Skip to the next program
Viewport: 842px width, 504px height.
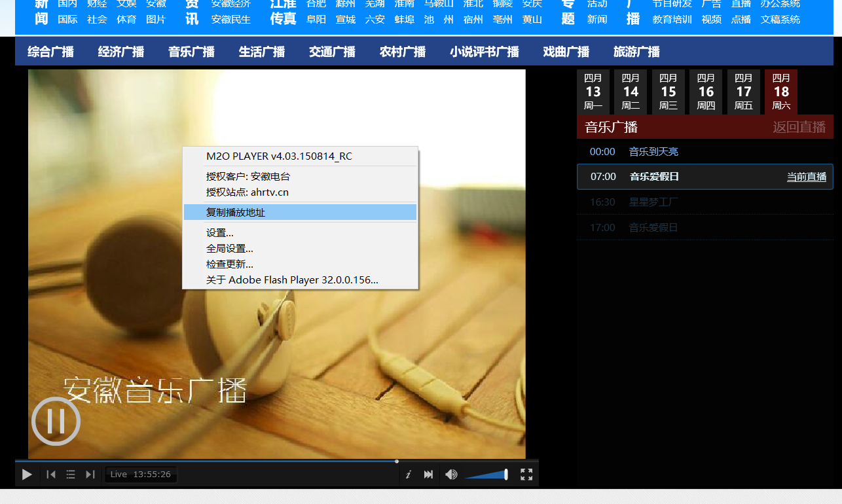90,475
